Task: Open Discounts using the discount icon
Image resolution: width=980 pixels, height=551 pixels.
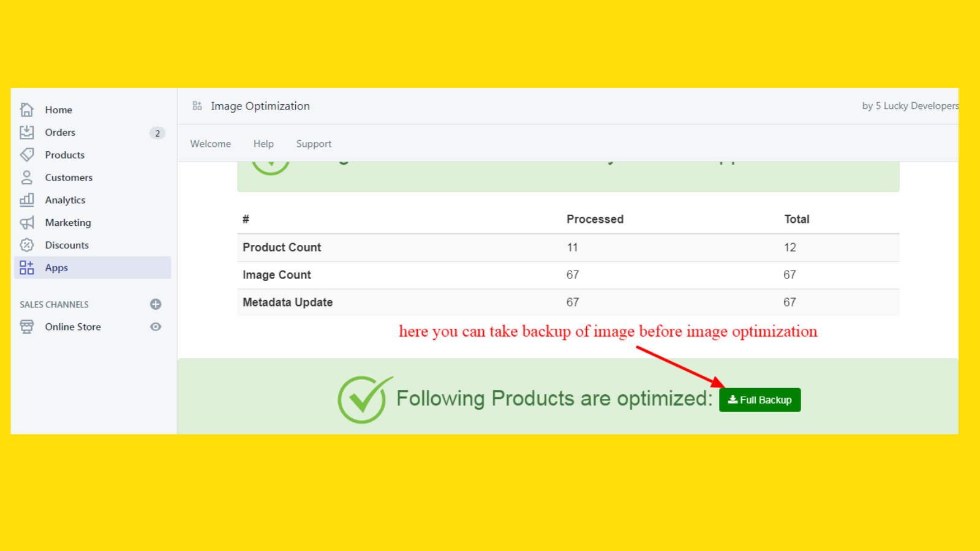Action: coord(27,244)
